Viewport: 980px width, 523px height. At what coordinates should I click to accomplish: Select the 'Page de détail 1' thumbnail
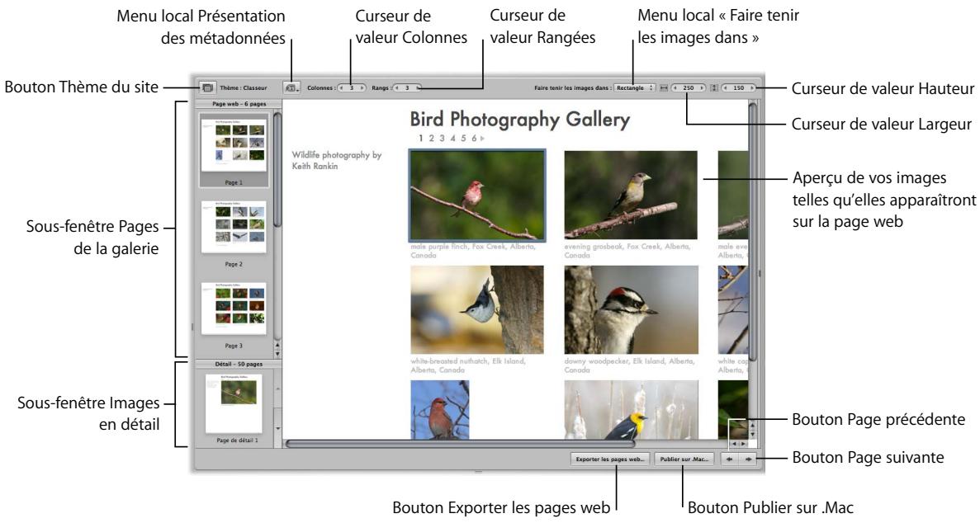234,402
